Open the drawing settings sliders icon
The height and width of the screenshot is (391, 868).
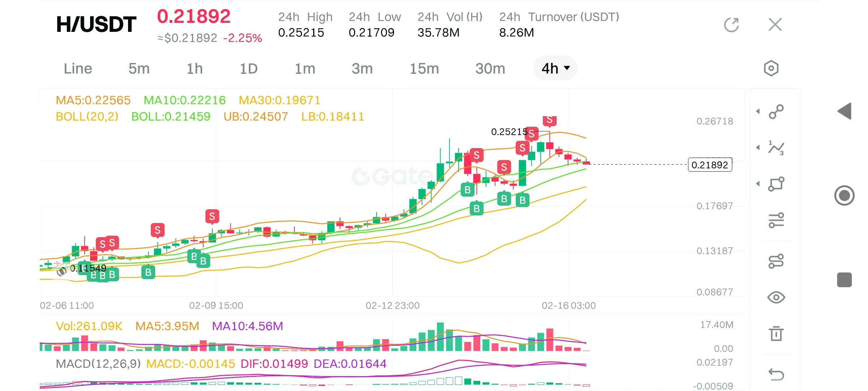(x=776, y=220)
